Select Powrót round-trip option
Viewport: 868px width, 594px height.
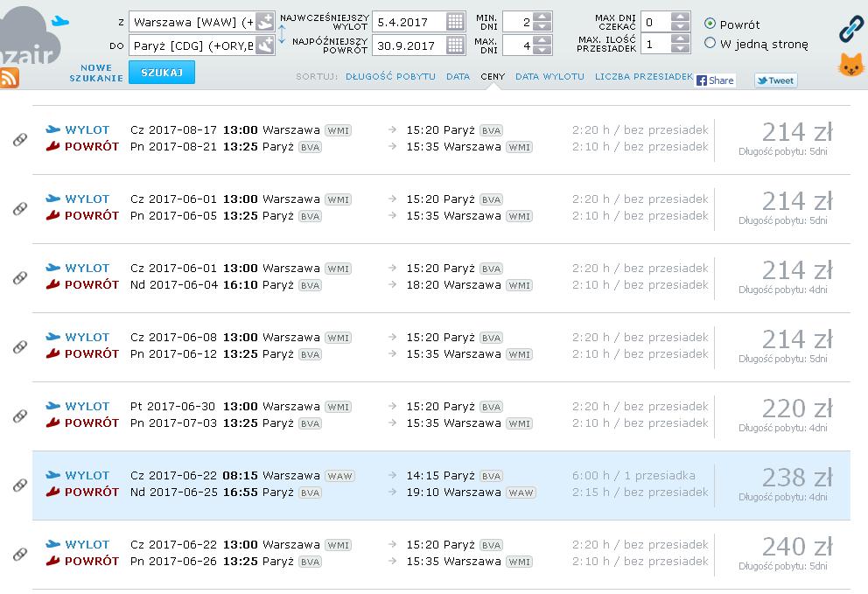710,24
